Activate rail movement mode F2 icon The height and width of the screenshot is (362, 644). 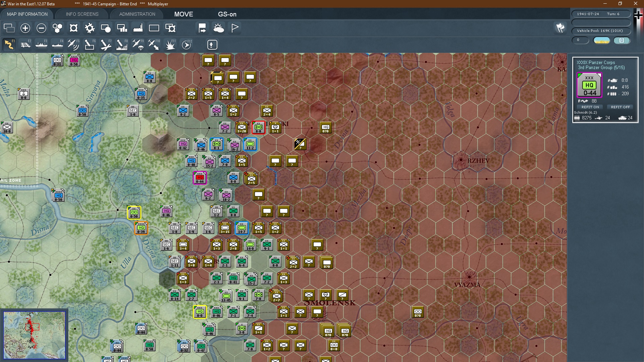coord(25,45)
